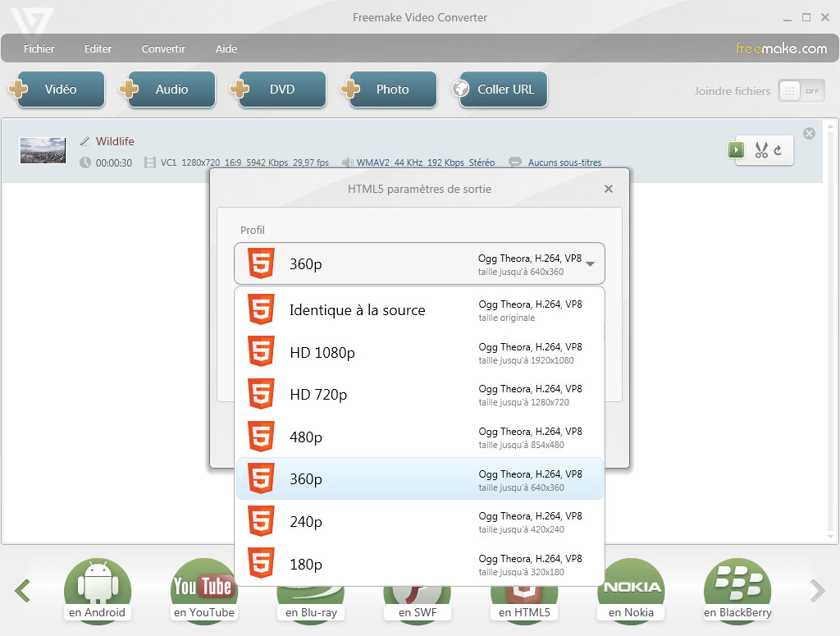This screenshot has height=636, width=840.
Task: Open the scissors edit video tool
Action: pyautogui.click(x=761, y=150)
